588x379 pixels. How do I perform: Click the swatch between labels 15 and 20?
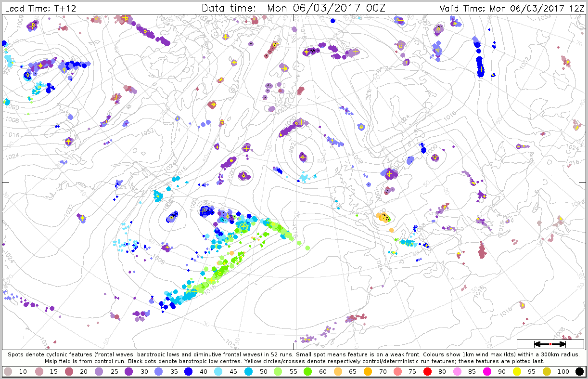point(69,372)
